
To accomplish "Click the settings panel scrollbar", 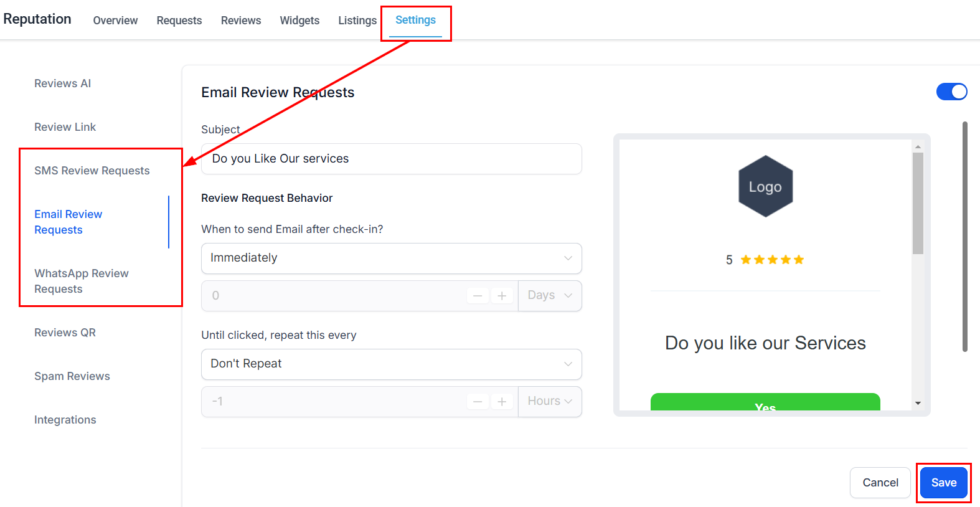I will click(965, 237).
